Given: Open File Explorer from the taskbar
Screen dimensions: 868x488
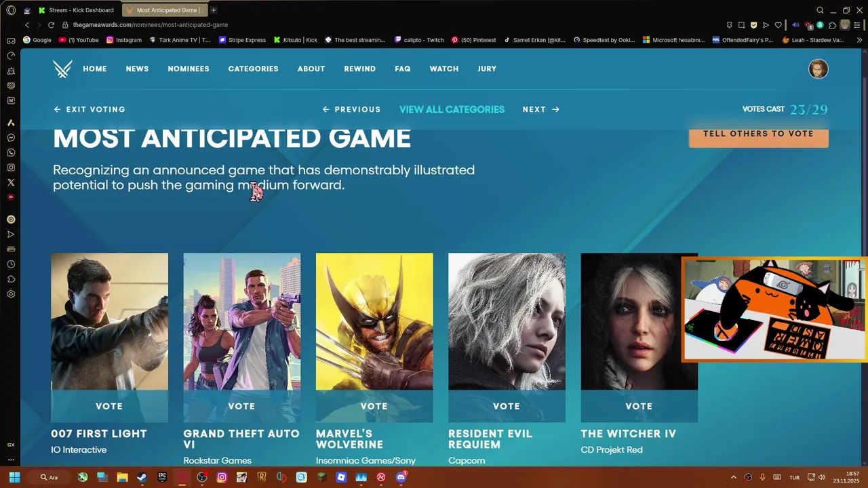Looking at the screenshot, I should click(x=122, y=477).
